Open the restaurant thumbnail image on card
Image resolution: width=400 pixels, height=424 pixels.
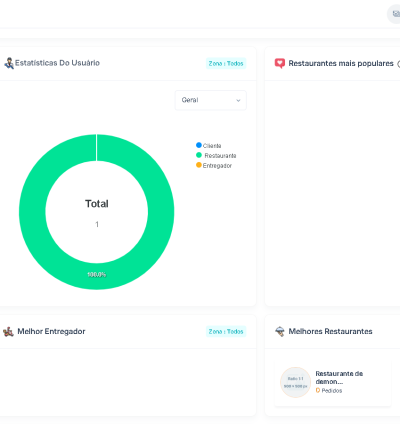pos(296,382)
